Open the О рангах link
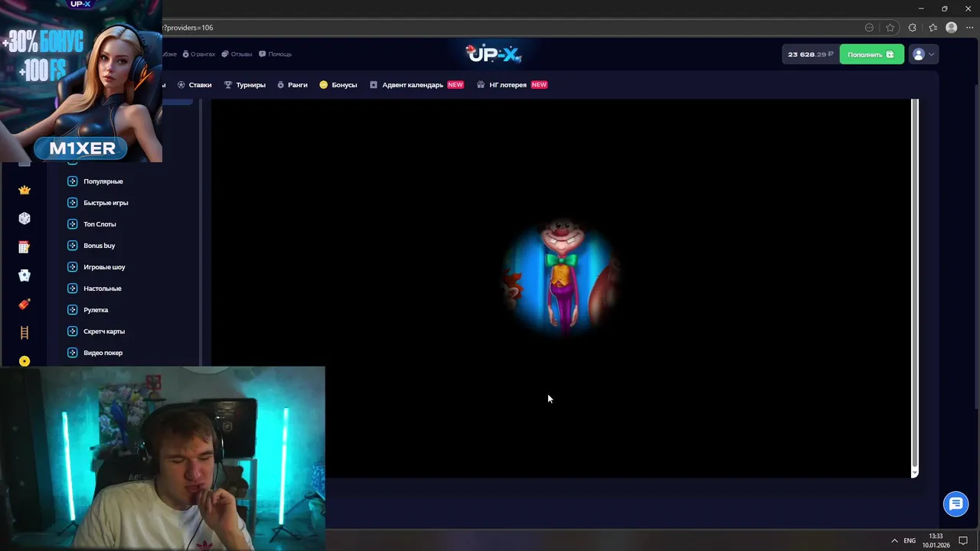Screen dimensions: 980x551 click(199, 54)
